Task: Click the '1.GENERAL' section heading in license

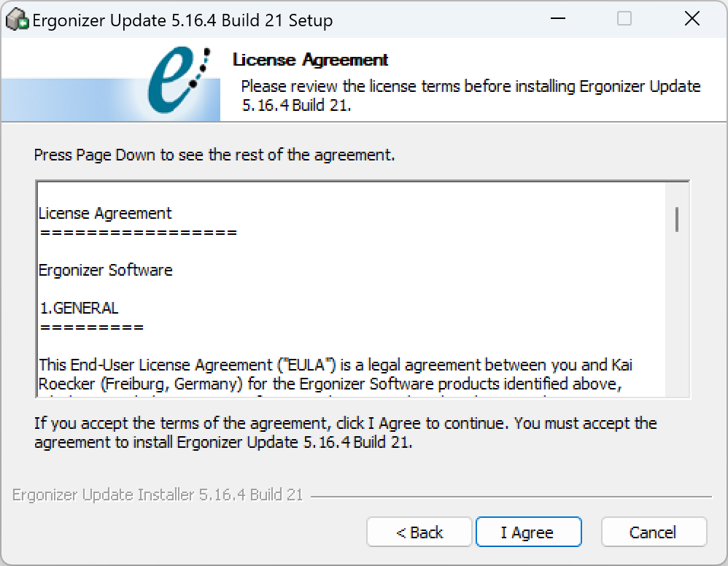Action: pyautogui.click(x=79, y=308)
